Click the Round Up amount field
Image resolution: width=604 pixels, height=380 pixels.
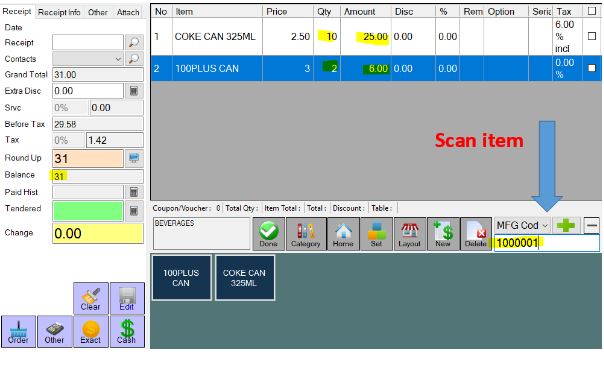coord(88,158)
